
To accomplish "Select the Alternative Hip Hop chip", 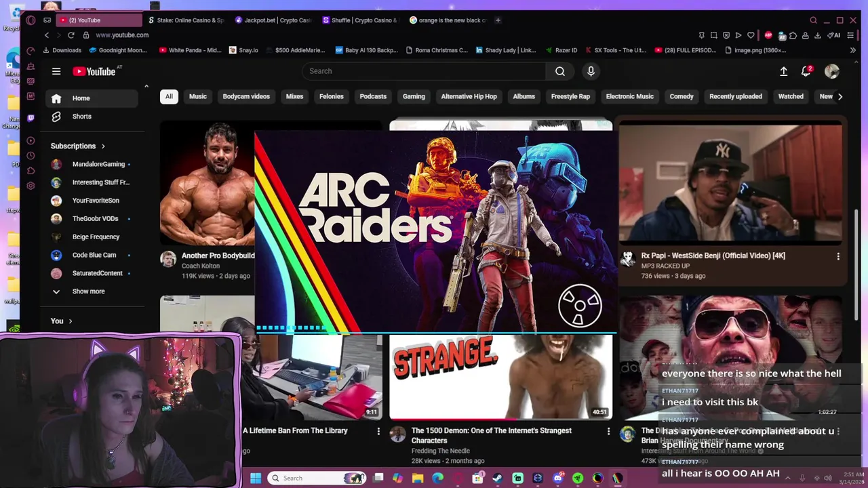I will coord(469,96).
